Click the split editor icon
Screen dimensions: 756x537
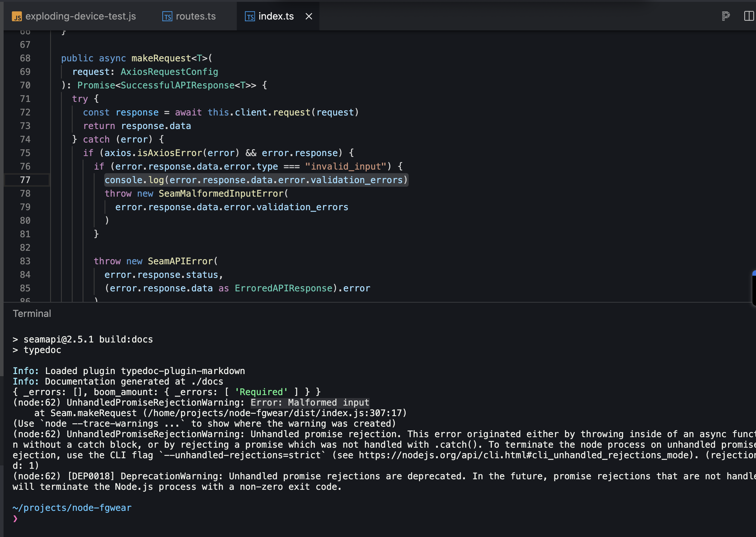tap(748, 16)
